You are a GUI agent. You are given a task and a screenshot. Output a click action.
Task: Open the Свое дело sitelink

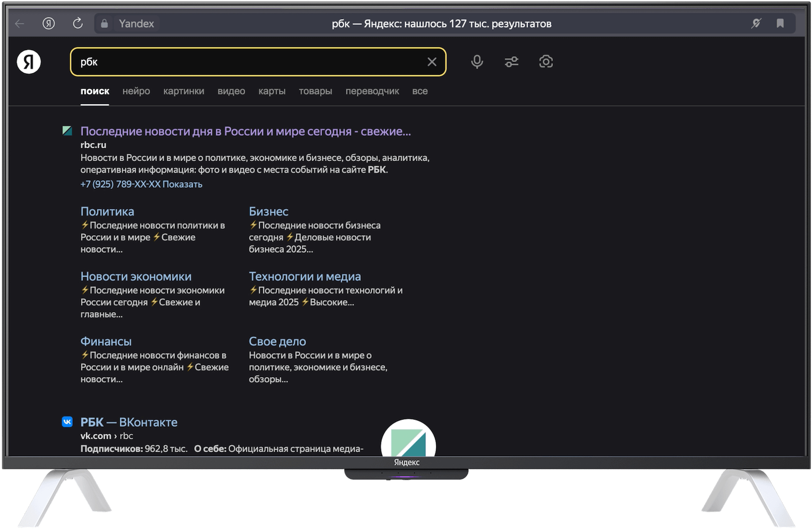pyautogui.click(x=277, y=342)
